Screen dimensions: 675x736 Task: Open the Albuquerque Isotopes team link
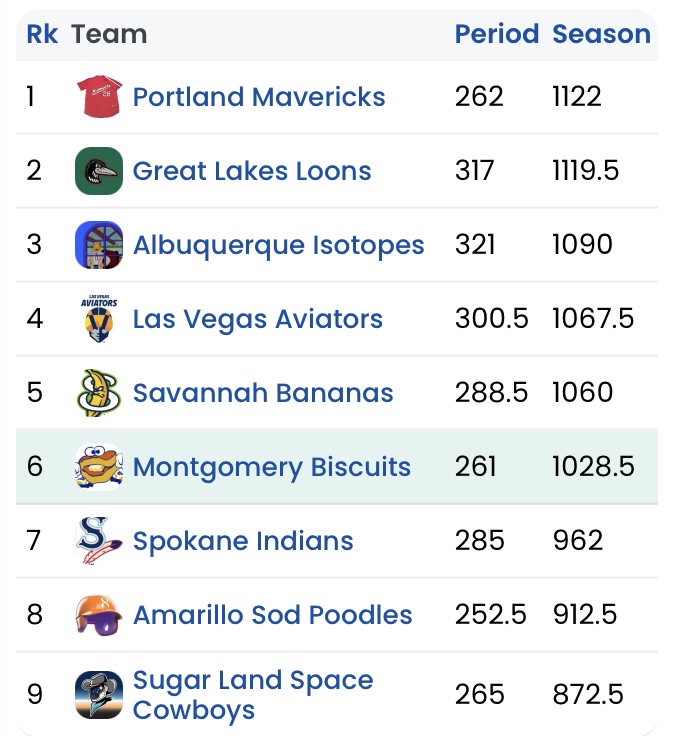pyautogui.click(x=278, y=245)
